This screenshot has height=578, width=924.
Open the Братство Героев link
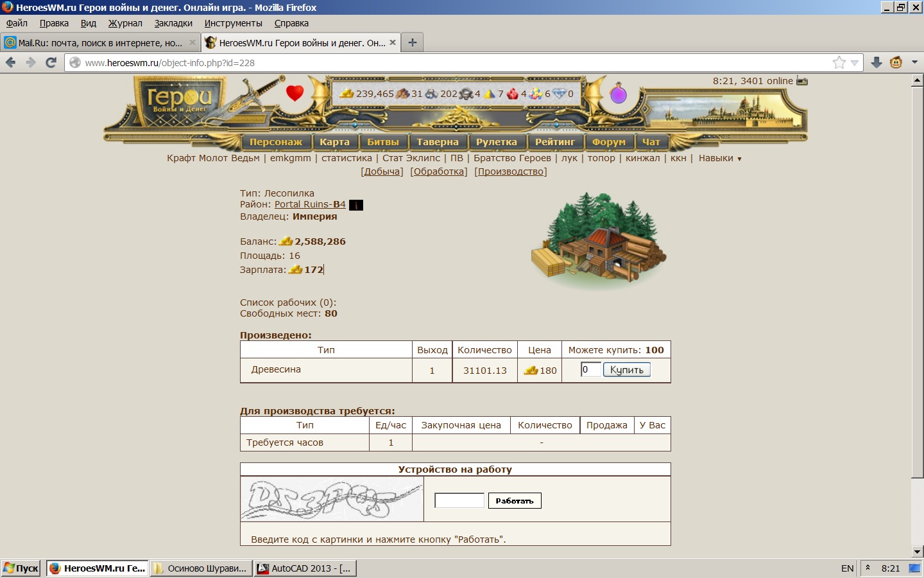(512, 158)
